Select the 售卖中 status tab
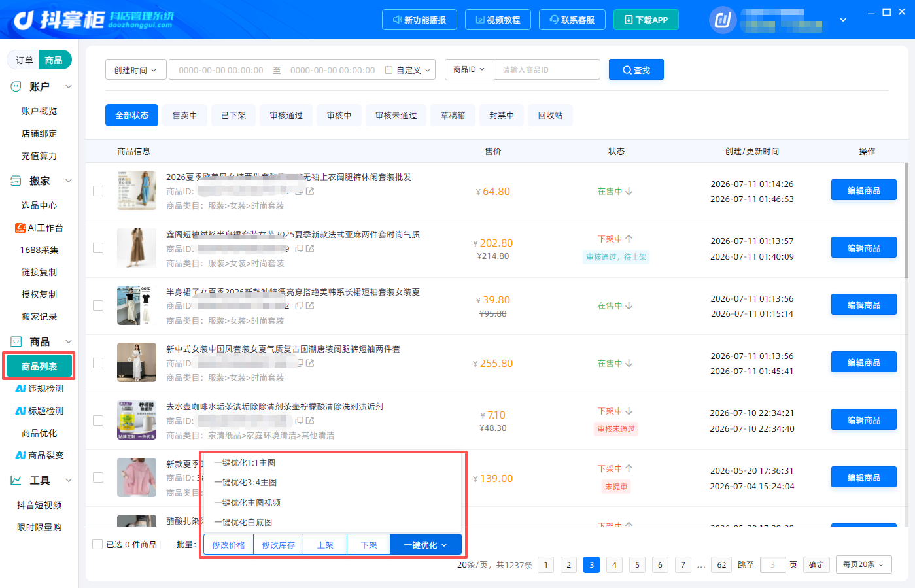The image size is (915, 588). (x=184, y=115)
